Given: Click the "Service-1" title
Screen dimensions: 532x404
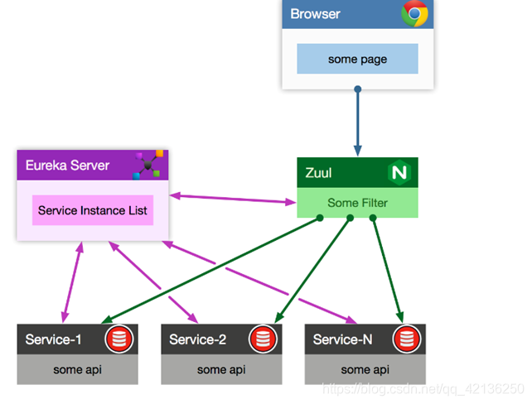Looking at the screenshot, I should [x=53, y=339].
